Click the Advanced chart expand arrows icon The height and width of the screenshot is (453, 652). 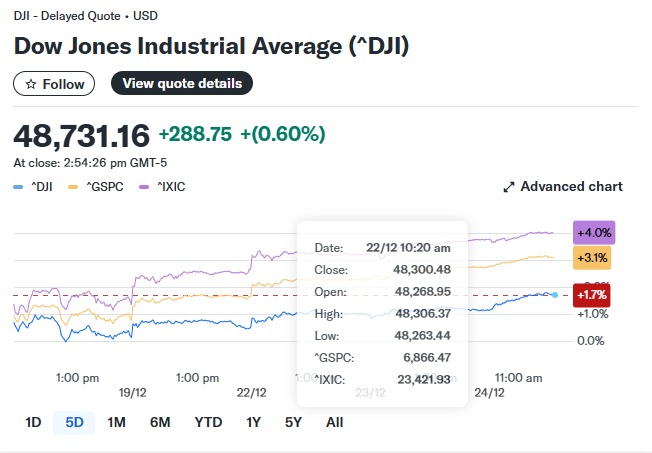[x=508, y=187]
